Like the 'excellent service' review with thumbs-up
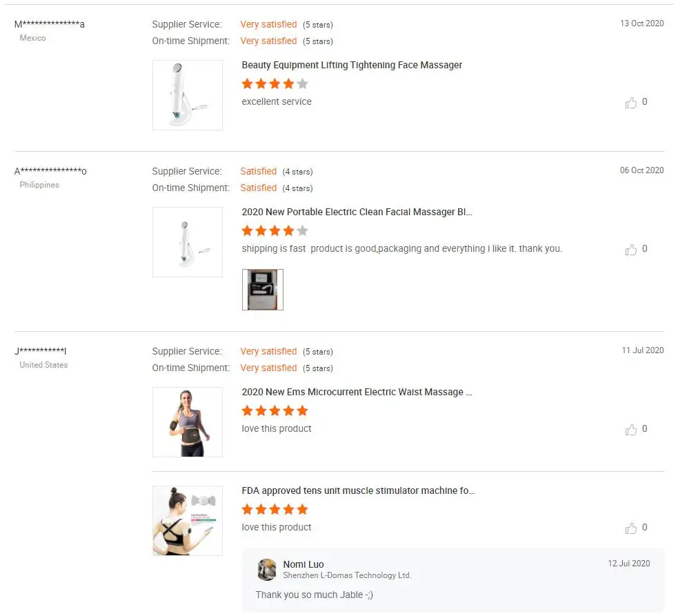This screenshot has height=616, width=687. click(x=630, y=103)
